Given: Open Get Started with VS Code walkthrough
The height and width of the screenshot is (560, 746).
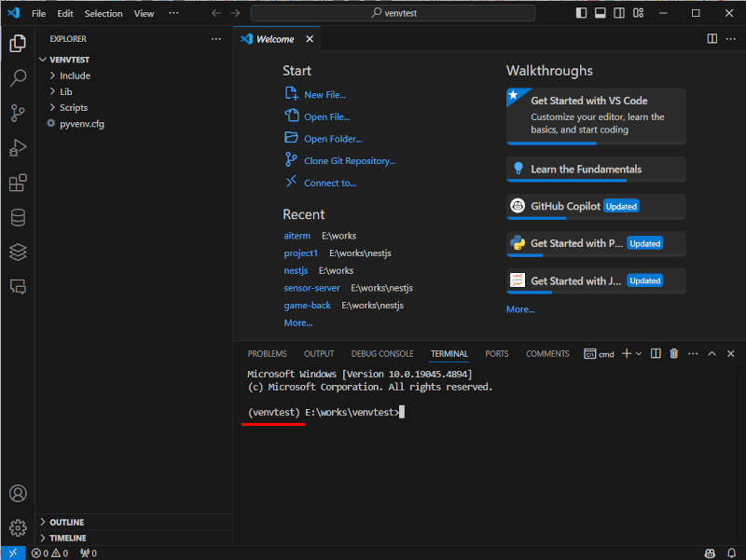Looking at the screenshot, I should (596, 116).
